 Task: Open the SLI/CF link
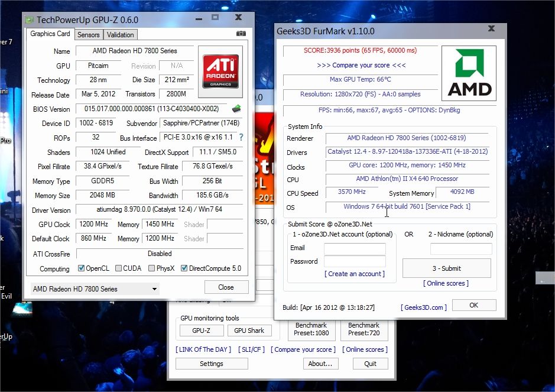pyautogui.click(x=251, y=349)
